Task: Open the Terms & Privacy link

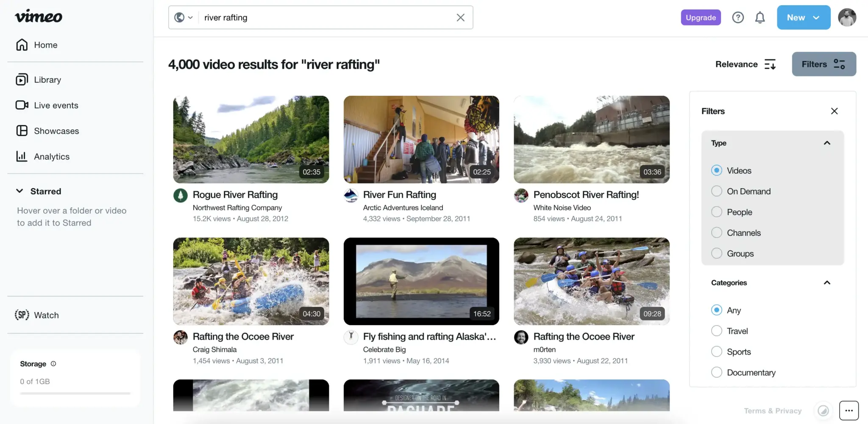Action: (773, 410)
